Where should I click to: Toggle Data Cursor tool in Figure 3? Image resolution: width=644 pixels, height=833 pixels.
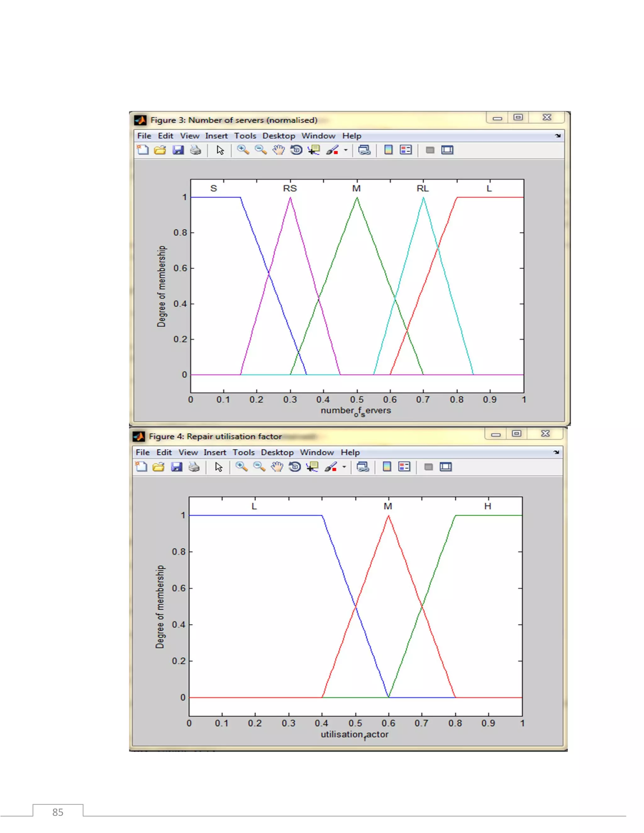(x=314, y=150)
